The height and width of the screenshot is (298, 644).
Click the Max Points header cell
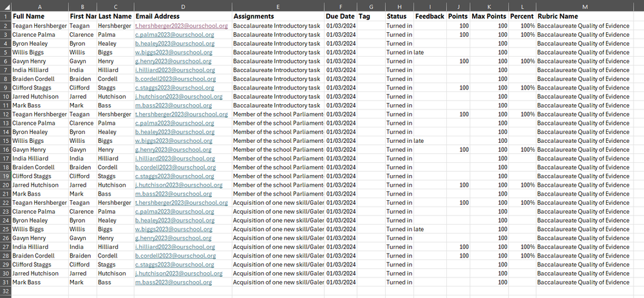pos(489,17)
